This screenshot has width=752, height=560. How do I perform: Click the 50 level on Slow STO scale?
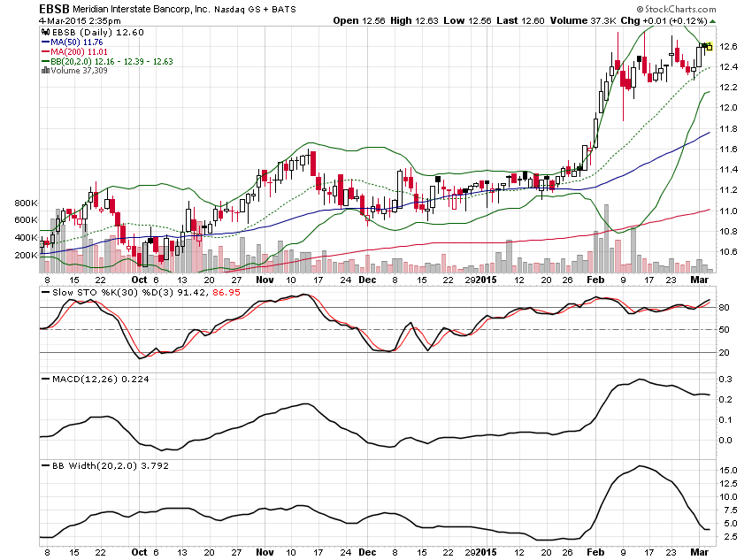tap(725, 330)
